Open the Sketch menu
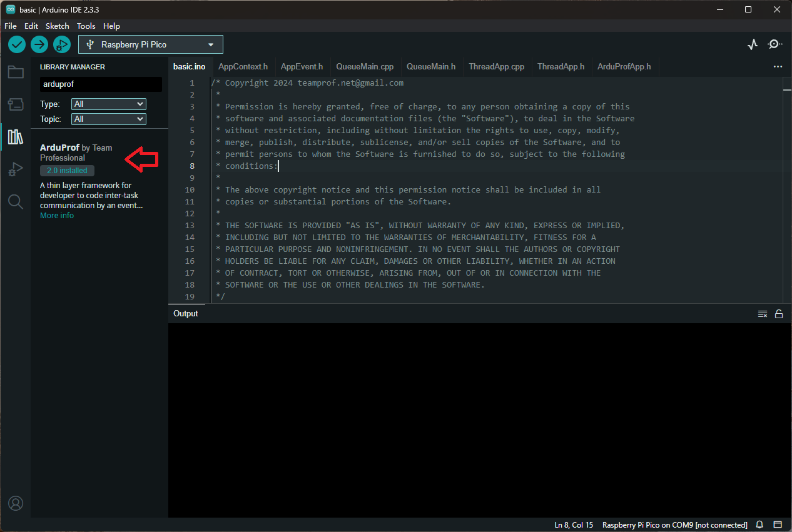The height and width of the screenshot is (532, 792). tap(58, 26)
